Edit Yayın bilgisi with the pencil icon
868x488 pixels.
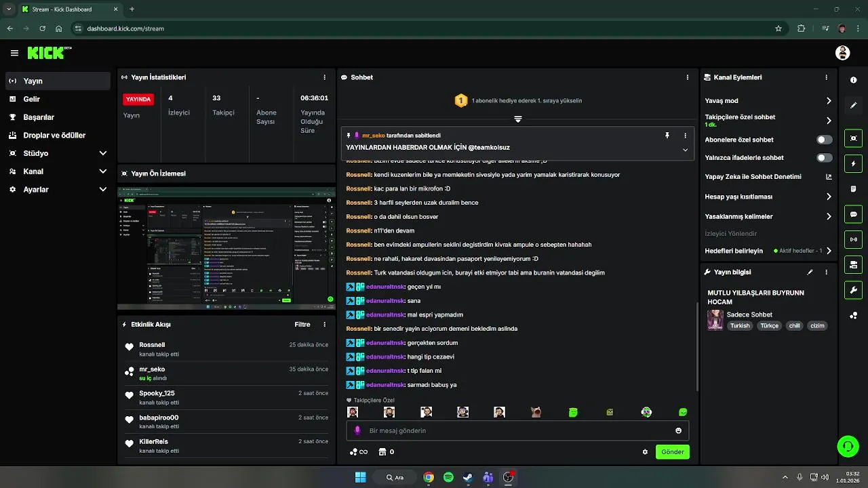pyautogui.click(x=810, y=272)
